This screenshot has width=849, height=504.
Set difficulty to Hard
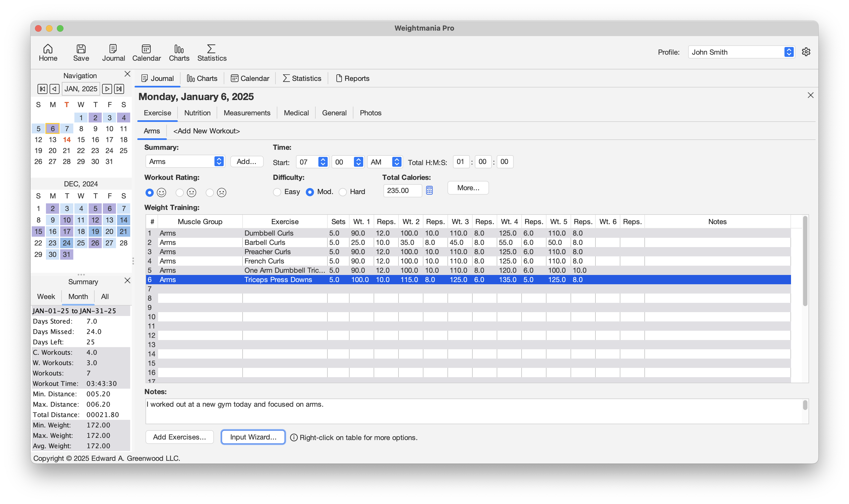343,192
